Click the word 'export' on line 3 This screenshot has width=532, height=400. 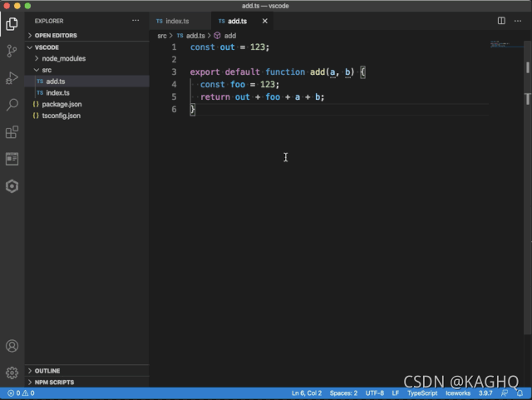205,72
